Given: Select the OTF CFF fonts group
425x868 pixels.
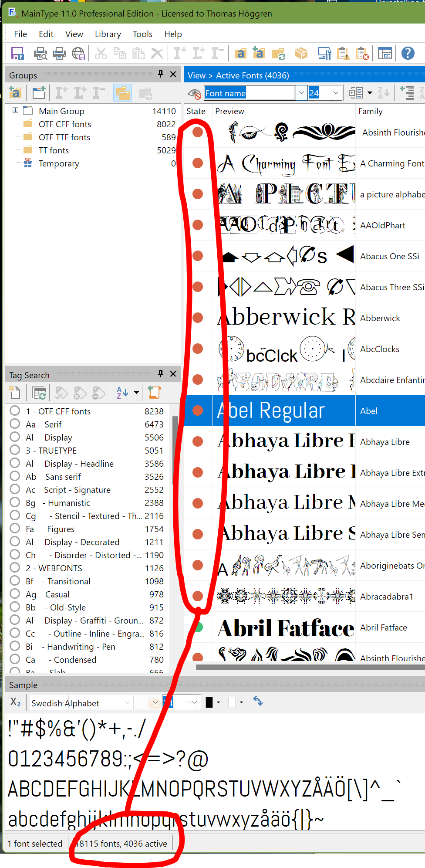Looking at the screenshot, I should [x=64, y=124].
